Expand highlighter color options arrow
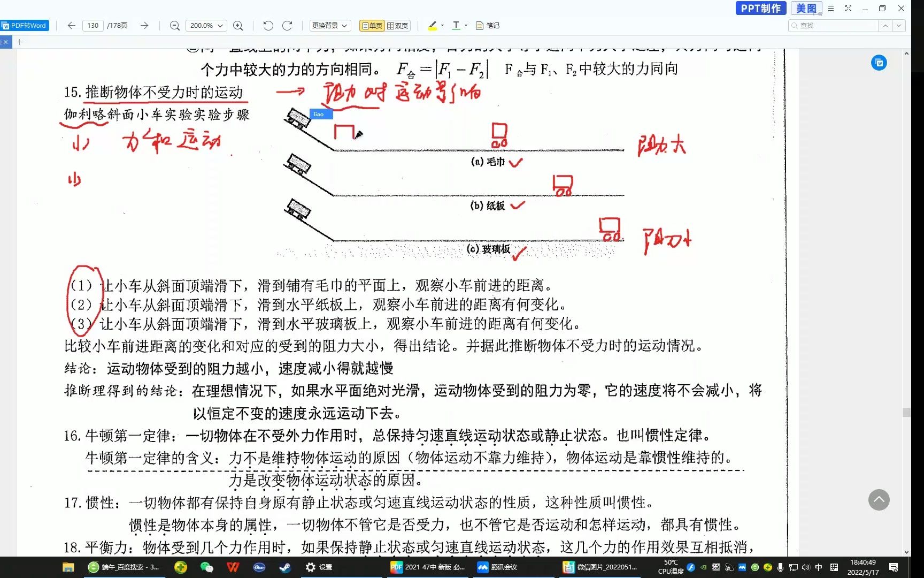This screenshot has height=578, width=924. pyautogui.click(x=442, y=26)
